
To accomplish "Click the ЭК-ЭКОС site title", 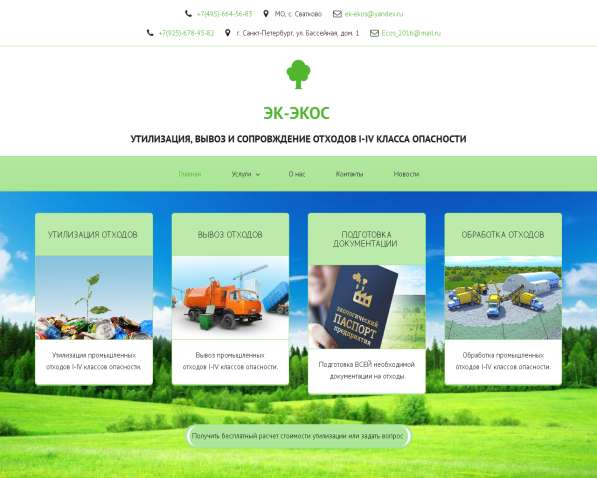I will pyautogui.click(x=297, y=113).
